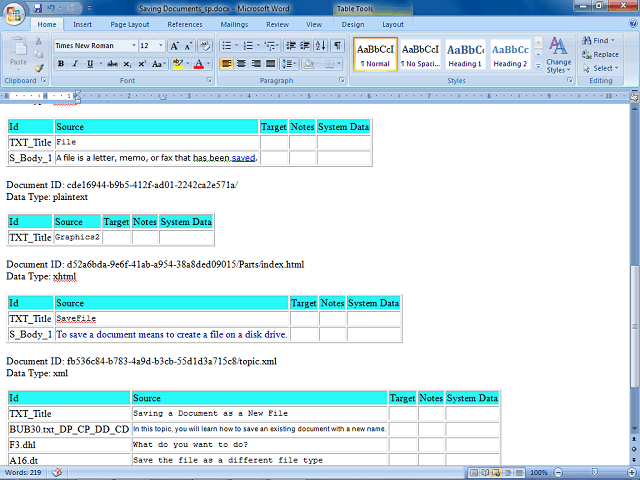Screen dimensions: 640x480
Task: Apply the Heading 2 style
Action: [x=510, y=55]
